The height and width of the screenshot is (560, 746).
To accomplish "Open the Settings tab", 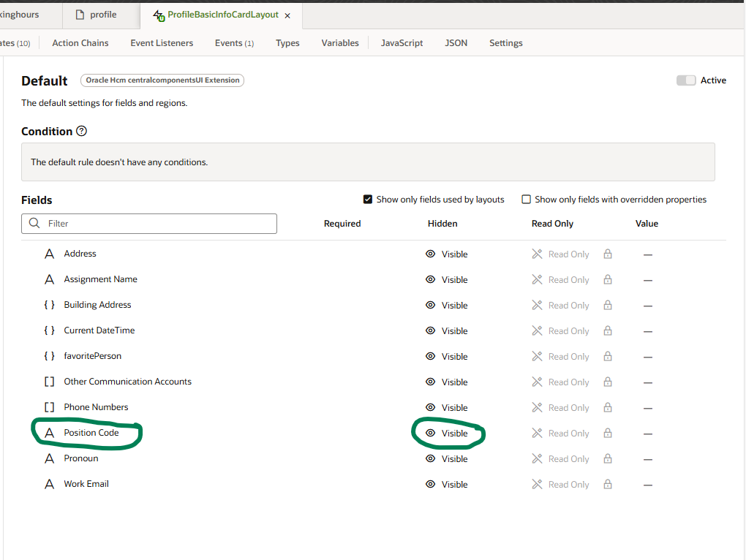I will 505,43.
